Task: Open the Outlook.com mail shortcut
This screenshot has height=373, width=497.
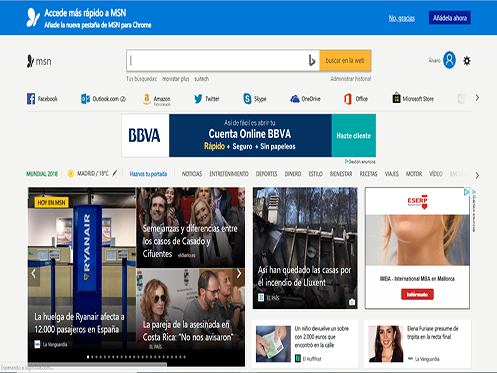Action: pos(85,99)
